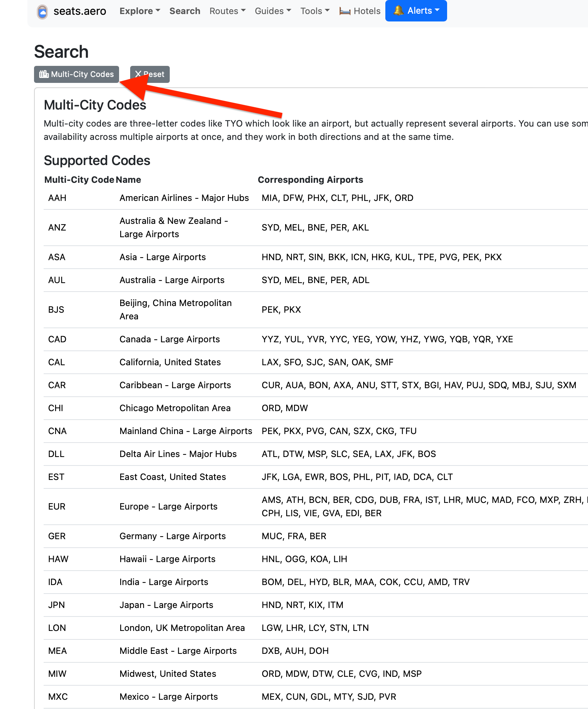Click the Multi-City Code column header

coord(79,180)
